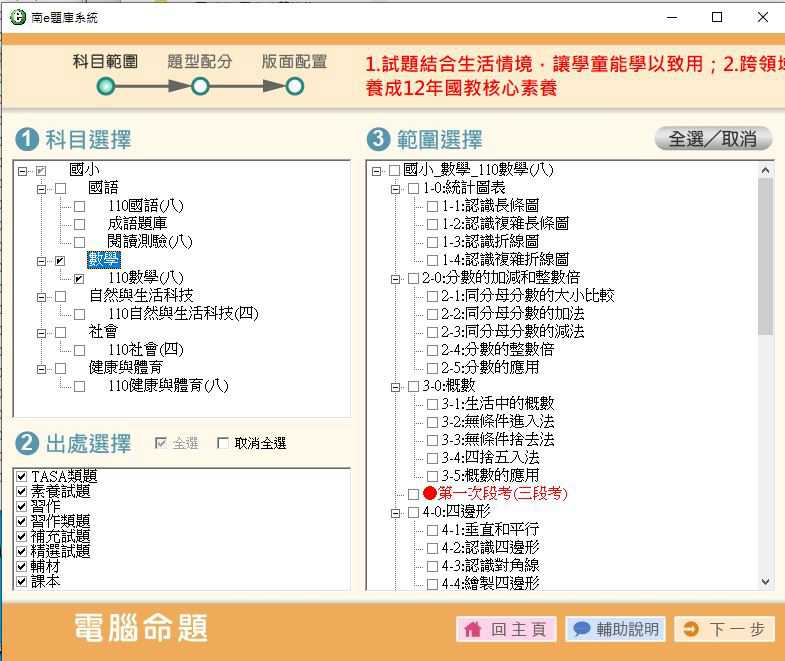Click the red dot beside 第一次段考
This screenshot has height=661, width=785.
pos(430,493)
